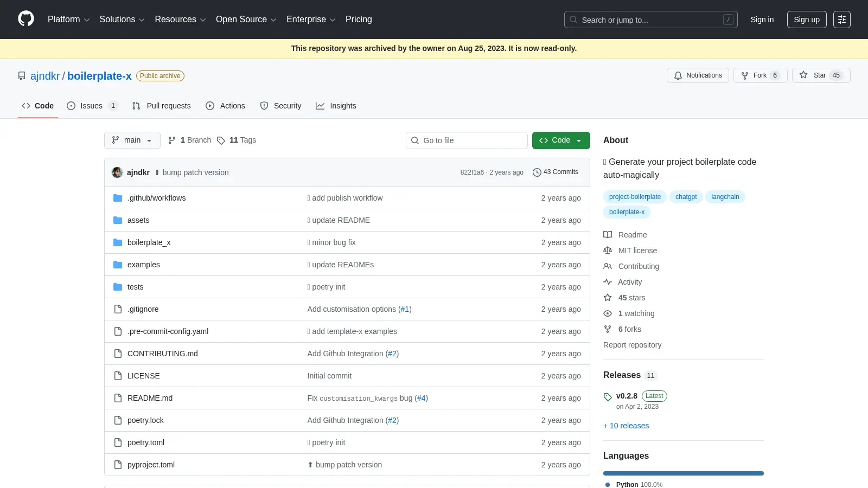Select the chatgpt topic tag

686,197
